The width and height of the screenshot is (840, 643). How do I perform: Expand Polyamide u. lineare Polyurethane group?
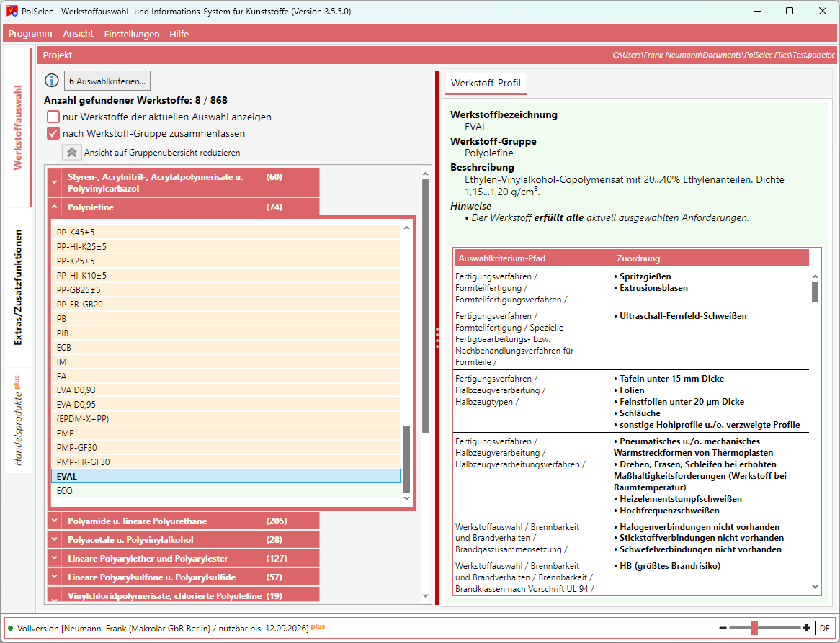(55, 521)
